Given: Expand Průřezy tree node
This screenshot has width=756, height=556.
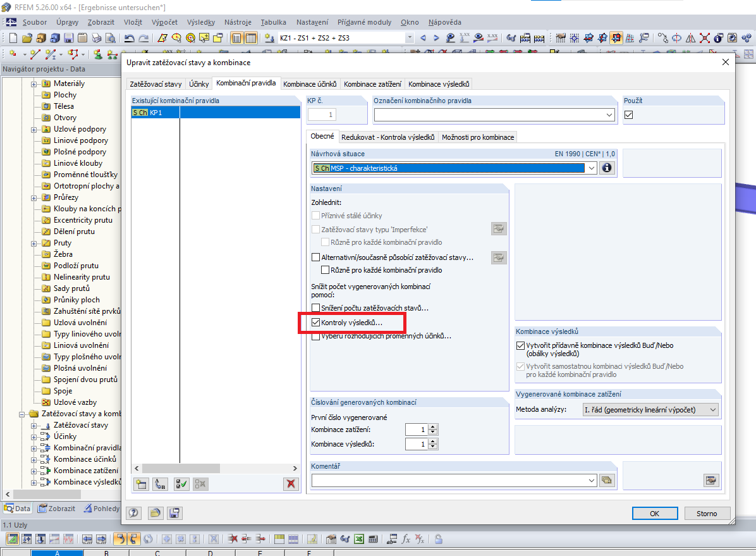Looking at the screenshot, I should pyautogui.click(x=34, y=198).
